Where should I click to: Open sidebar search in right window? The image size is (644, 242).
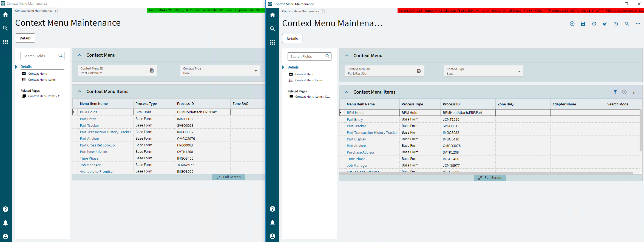(x=273, y=29)
